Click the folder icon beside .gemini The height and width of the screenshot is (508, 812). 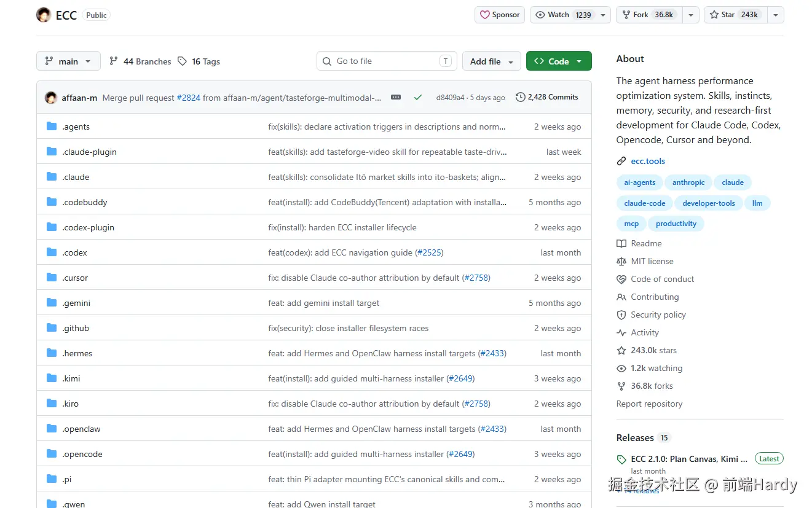click(x=52, y=303)
